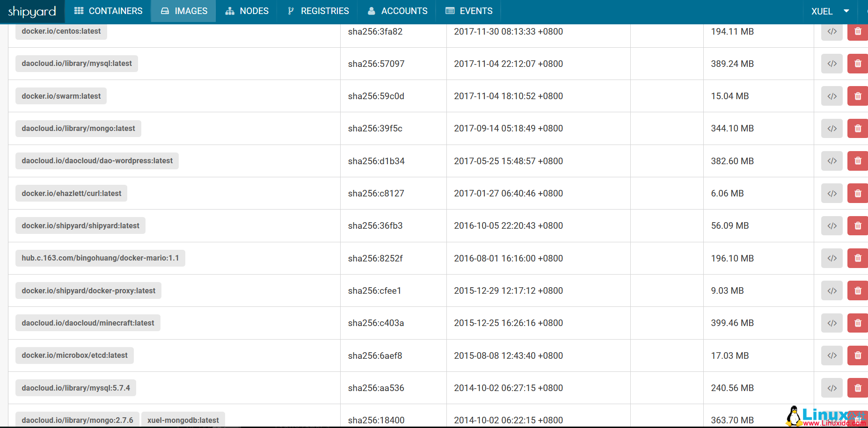Click the docker.io/shipyard/shipyard:latest name tag
Viewport: 868px width, 428px height.
point(80,225)
